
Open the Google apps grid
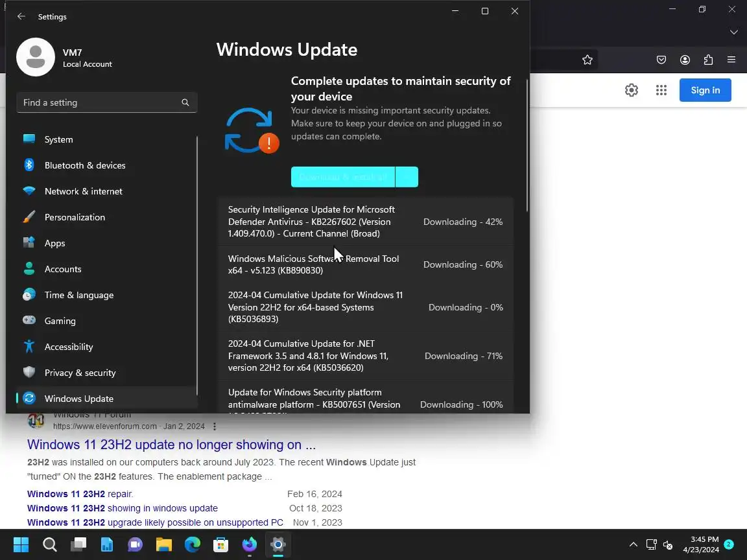click(x=661, y=90)
